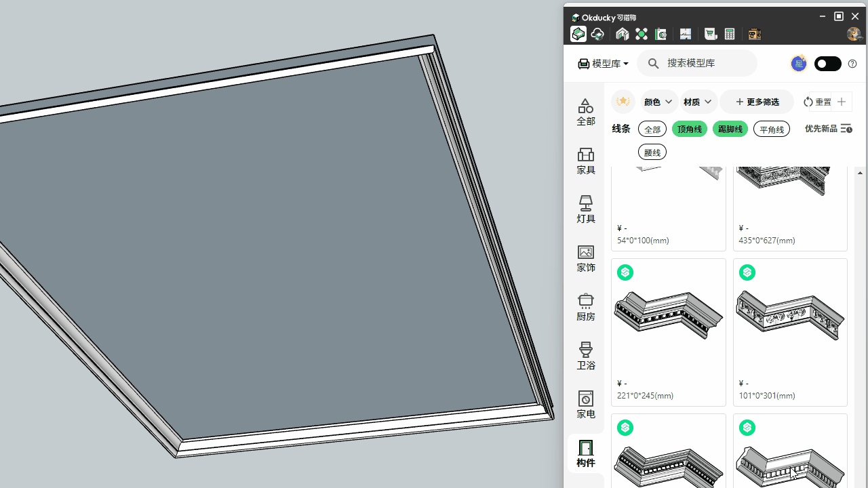Select the 435*0*627(mm) ornate molding card

791,207
